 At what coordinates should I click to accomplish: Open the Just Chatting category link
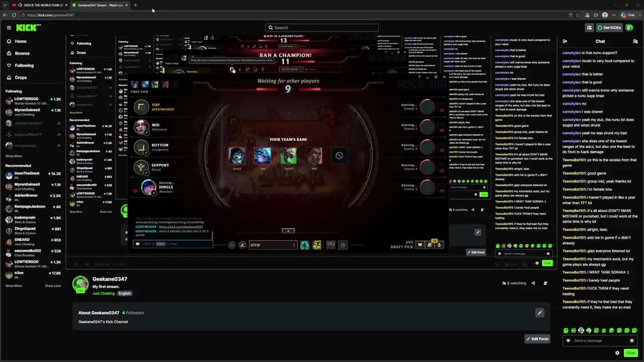pyautogui.click(x=104, y=294)
